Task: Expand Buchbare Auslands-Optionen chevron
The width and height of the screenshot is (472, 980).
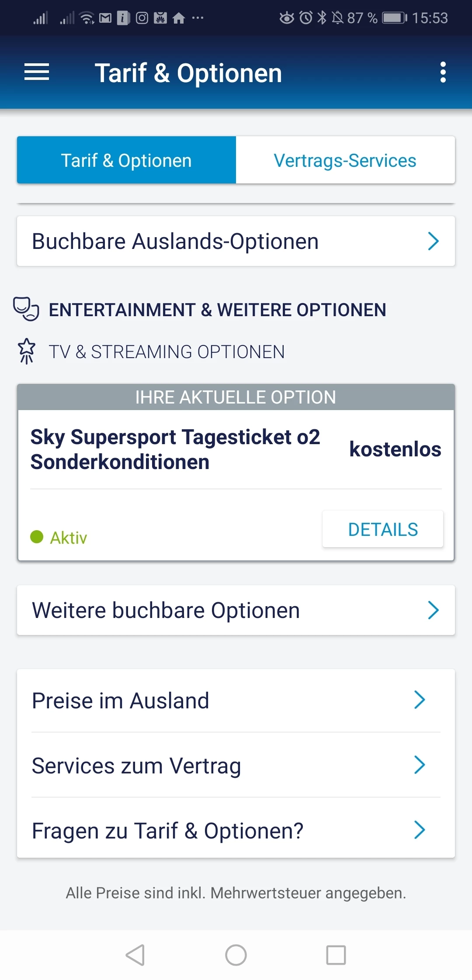Action: [433, 241]
